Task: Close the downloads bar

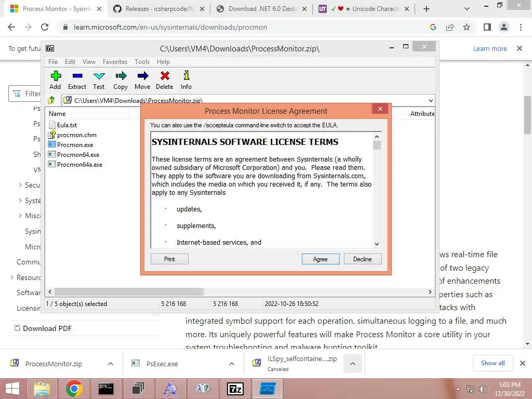Action: (x=523, y=363)
